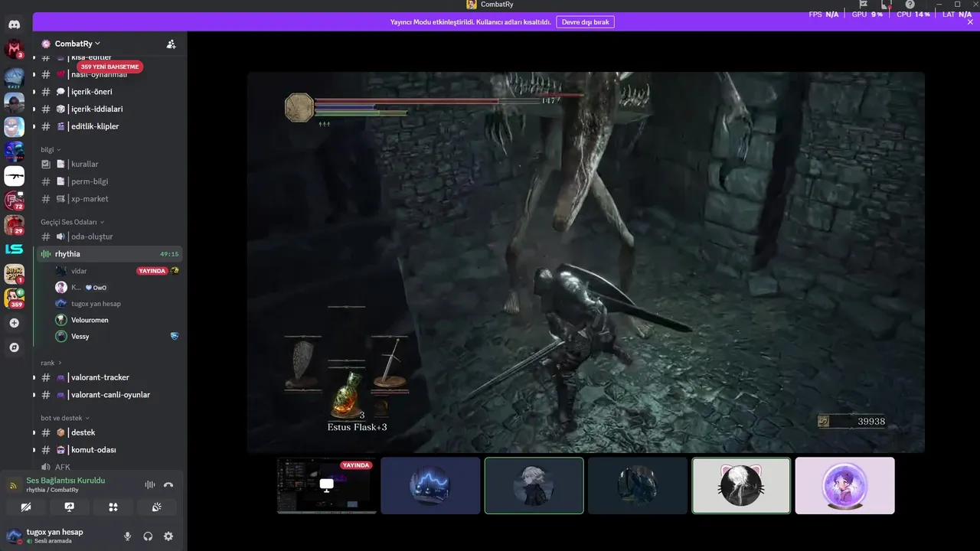Open the perm-bilgi channel
The width and height of the screenshot is (980, 551).
(109, 181)
